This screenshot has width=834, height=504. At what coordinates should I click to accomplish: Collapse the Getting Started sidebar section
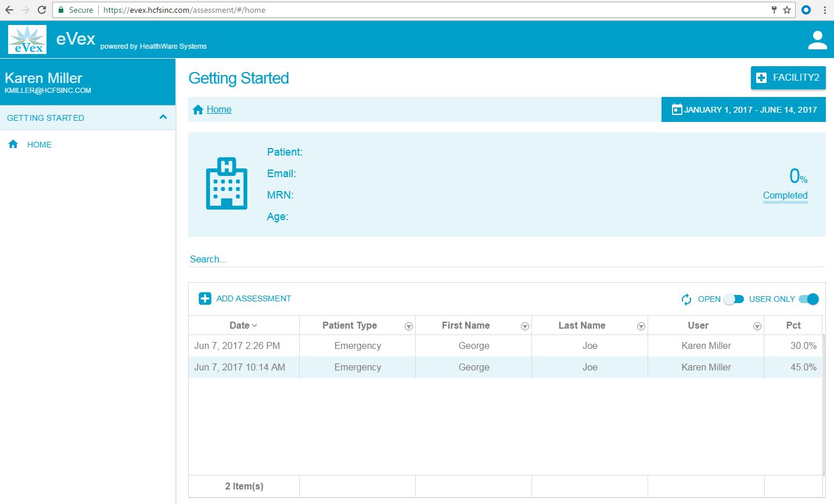click(163, 117)
